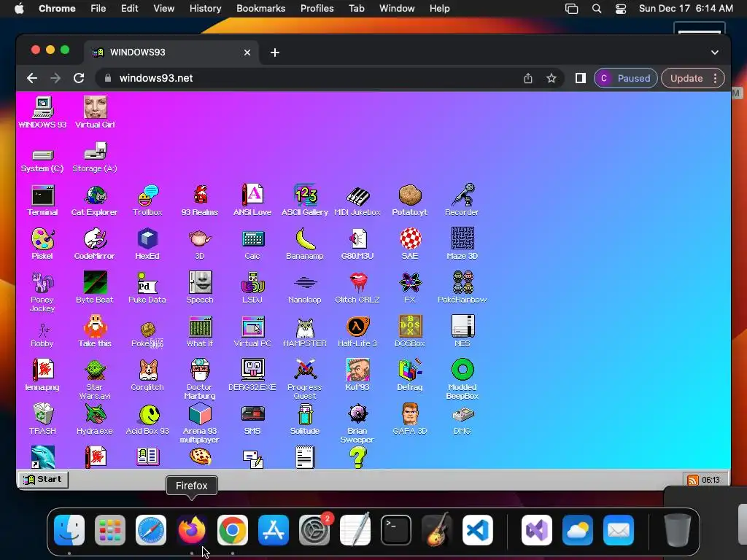Click Firefox in the macOS Dock
Viewport: 747px width, 560px height.
pos(192,530)
